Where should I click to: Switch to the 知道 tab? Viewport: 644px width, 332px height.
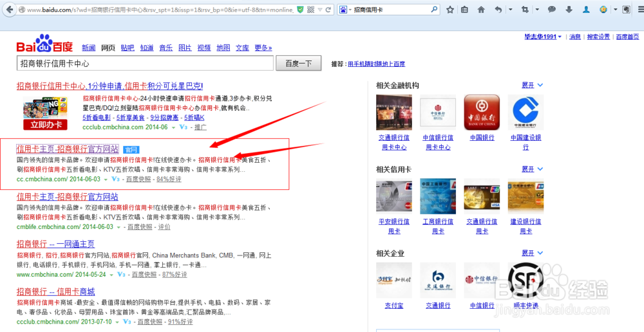tap(147, 48)
